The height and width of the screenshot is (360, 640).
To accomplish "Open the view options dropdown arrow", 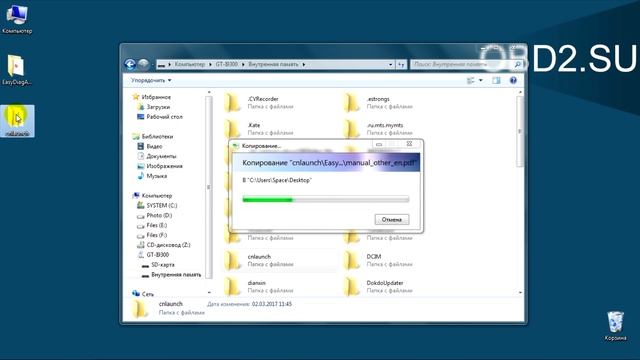I will [x=480, y=80].
